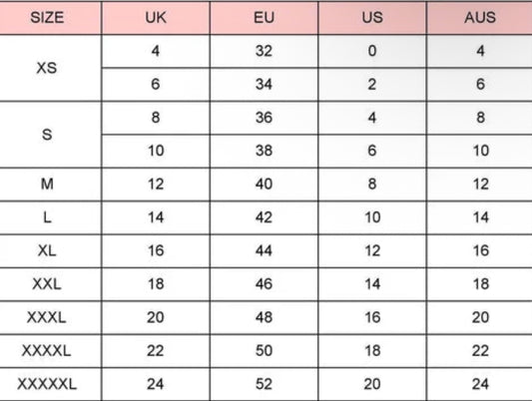Click the S size row label
Screen dimensions: 532x401
pyautogui.click(x=47, y=135)
